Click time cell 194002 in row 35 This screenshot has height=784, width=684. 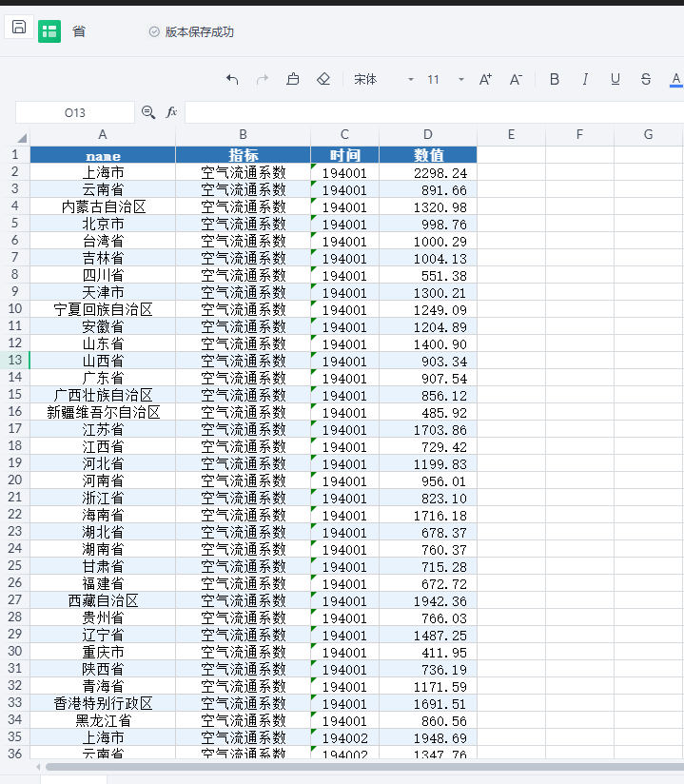344,737
